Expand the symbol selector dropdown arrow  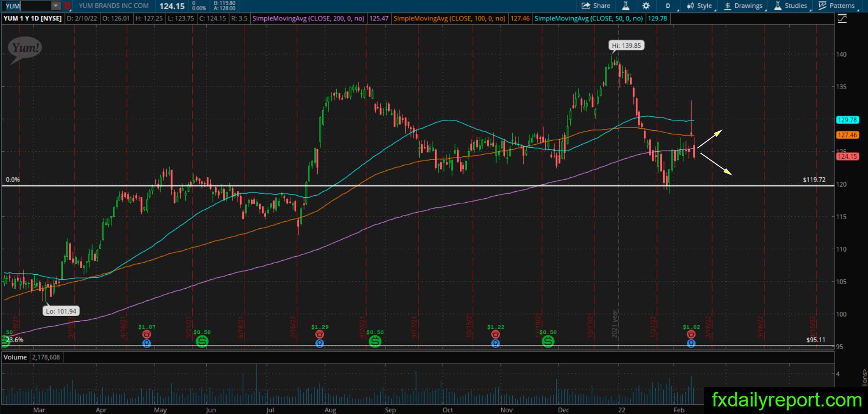pyautogui.click(x=56, y=6)
